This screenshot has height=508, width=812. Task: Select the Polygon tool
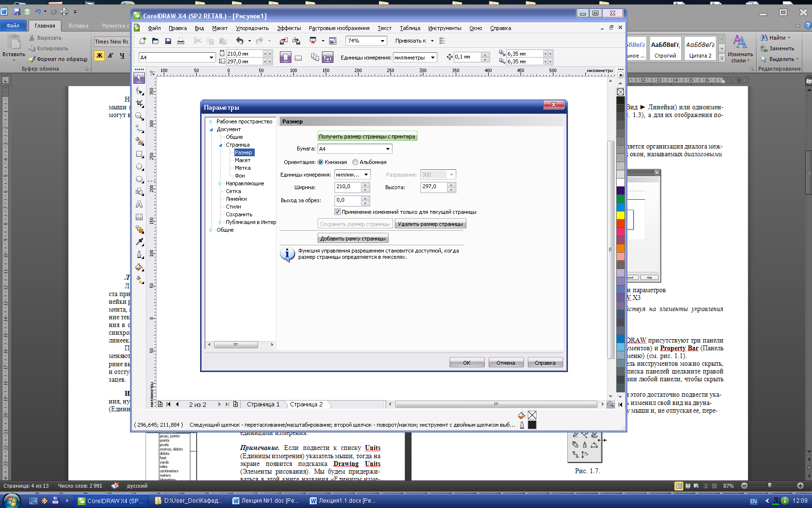pyautogui.click(x=139, y=179)
